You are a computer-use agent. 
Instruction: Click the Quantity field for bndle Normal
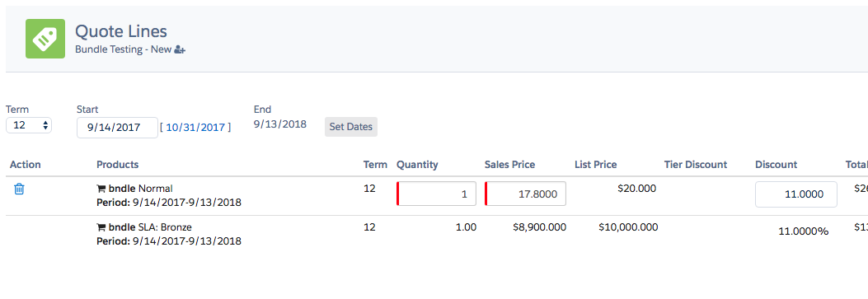(436, 194)
